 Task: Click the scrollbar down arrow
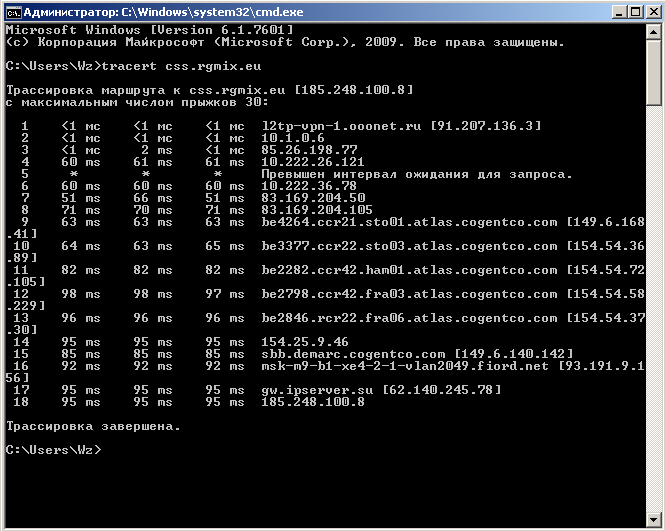pos(654,519)
